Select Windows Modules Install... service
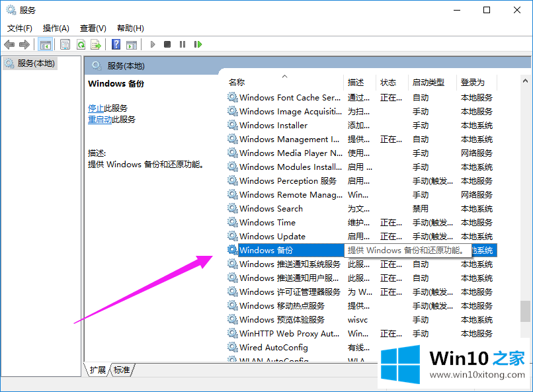 pyautogui.click(x=362, y=167)
